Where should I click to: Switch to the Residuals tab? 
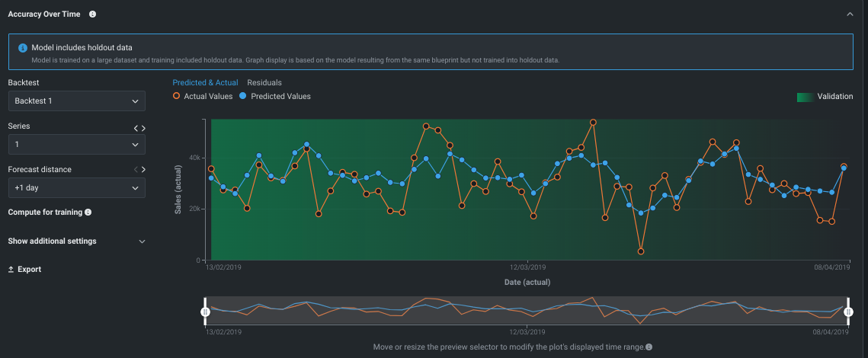[264, 82]
